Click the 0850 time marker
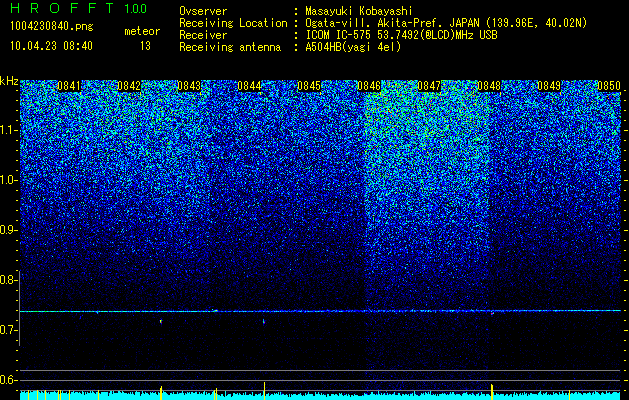Viewport: 629px width, 400px height. pyautogui.click(x=609, y=86)
